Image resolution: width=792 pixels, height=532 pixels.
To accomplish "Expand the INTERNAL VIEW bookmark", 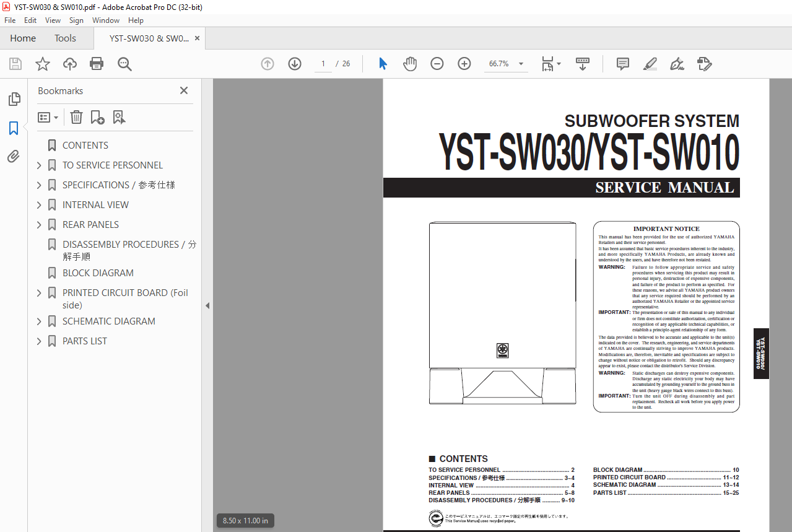I will [x=39, y=205].
